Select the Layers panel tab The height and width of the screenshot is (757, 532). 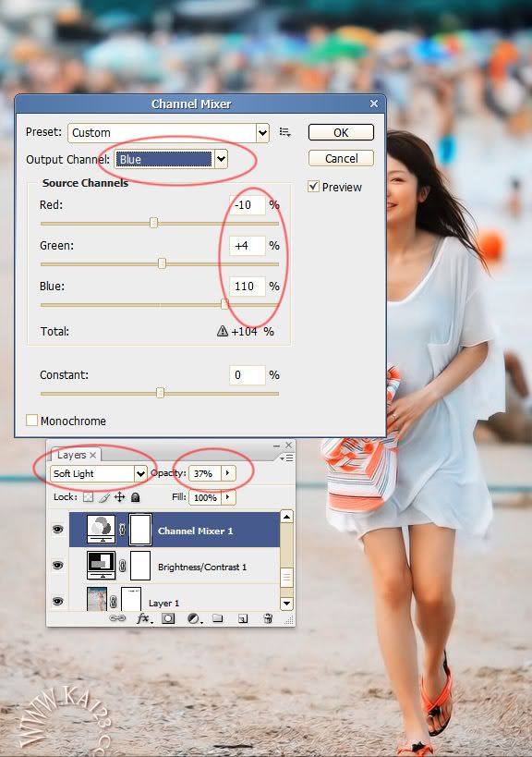coord(71,455)
